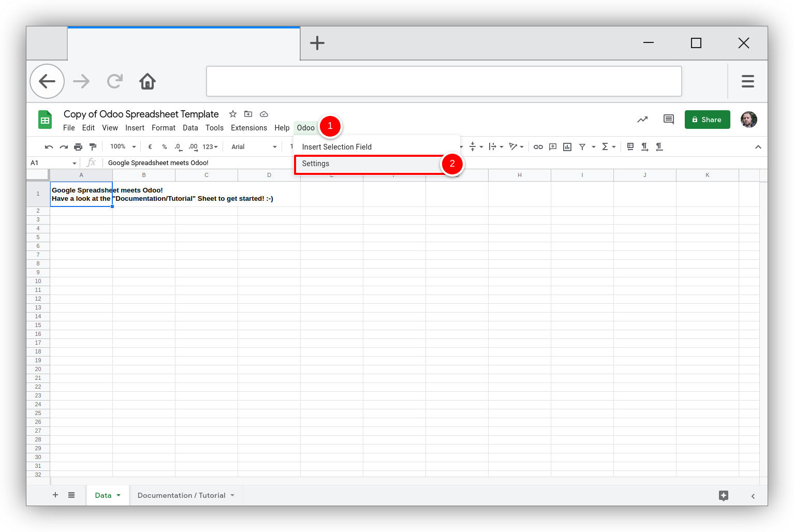Star the spreadsheet document
The height and width of the screenshot is (532, 794).
click(233, 114)
